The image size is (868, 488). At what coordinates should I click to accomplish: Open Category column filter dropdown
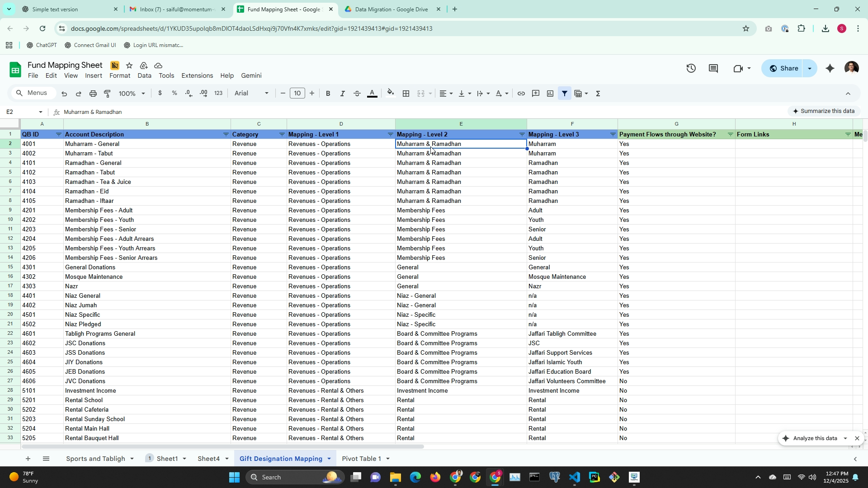coord(282,135)
